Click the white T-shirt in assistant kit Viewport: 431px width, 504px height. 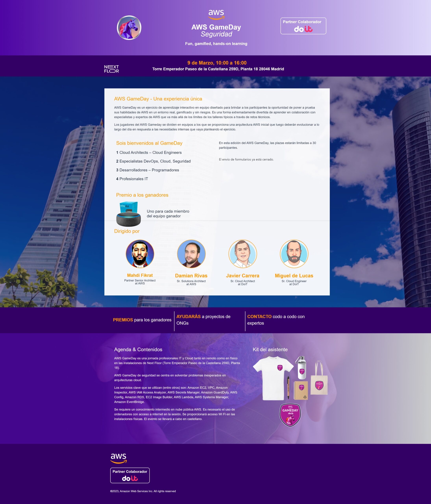pyautogui.click(x=273, y=378)
